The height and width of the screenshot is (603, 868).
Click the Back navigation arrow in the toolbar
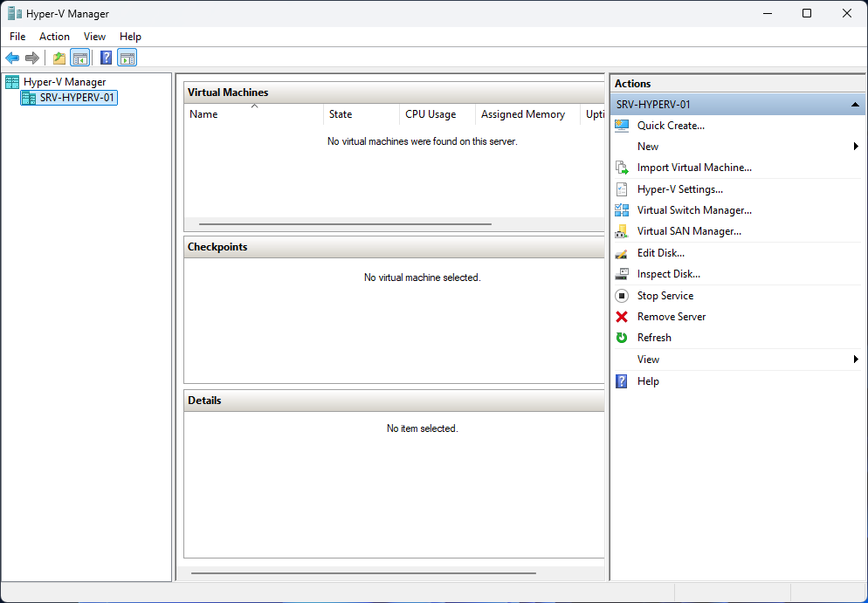pos(11,58)
